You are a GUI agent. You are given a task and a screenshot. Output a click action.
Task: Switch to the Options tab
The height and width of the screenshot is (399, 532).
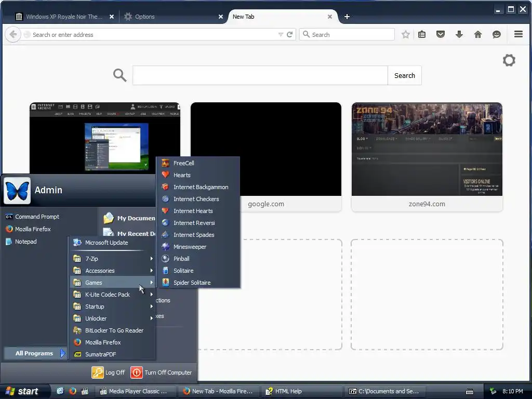coord(174,17)
